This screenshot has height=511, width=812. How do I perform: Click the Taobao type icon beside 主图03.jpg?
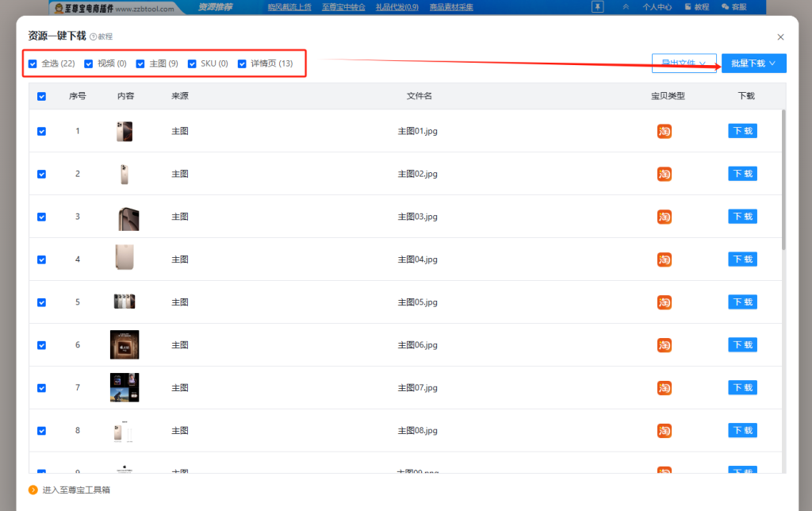(664, 216)
